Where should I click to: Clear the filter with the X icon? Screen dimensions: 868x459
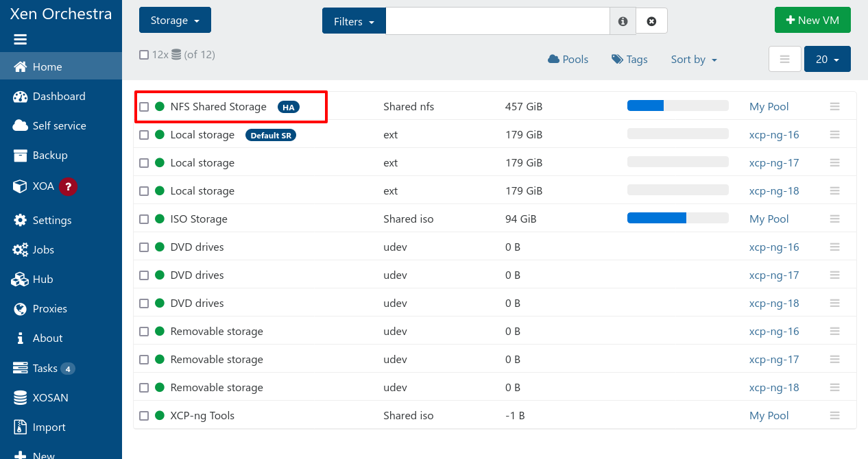[651, 21]
